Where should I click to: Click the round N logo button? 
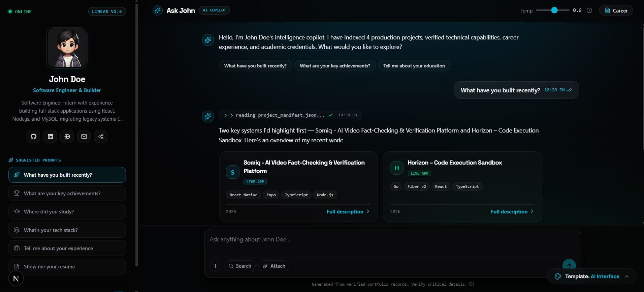(x=16, y=279)
